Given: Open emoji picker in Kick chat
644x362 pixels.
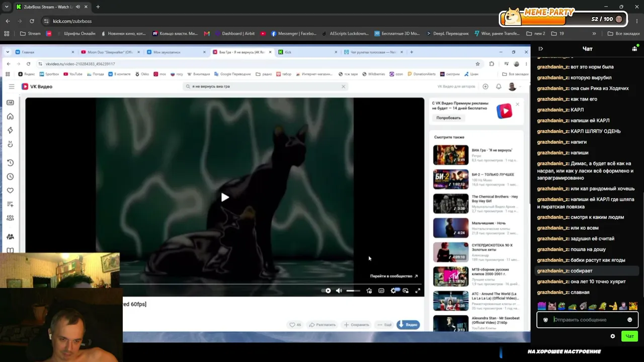Looking at the screenshot, I should pyautogui.click(x=629, y=320).
